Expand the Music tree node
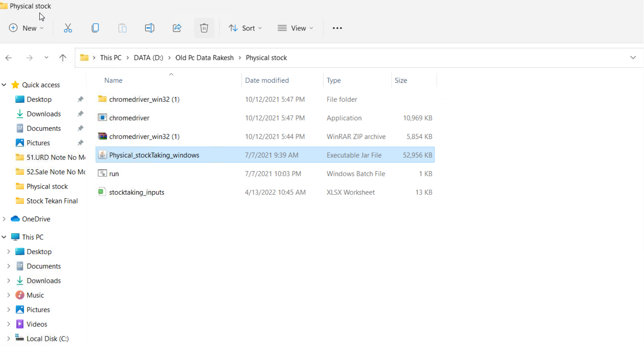The width and height of the screenshot is (644, 346). point(9,295)
